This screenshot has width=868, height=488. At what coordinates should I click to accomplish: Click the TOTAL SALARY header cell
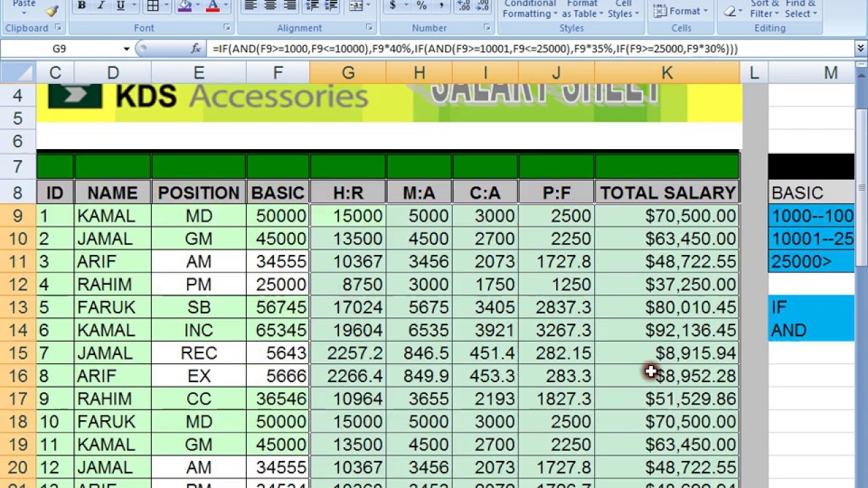click(667, 193)
